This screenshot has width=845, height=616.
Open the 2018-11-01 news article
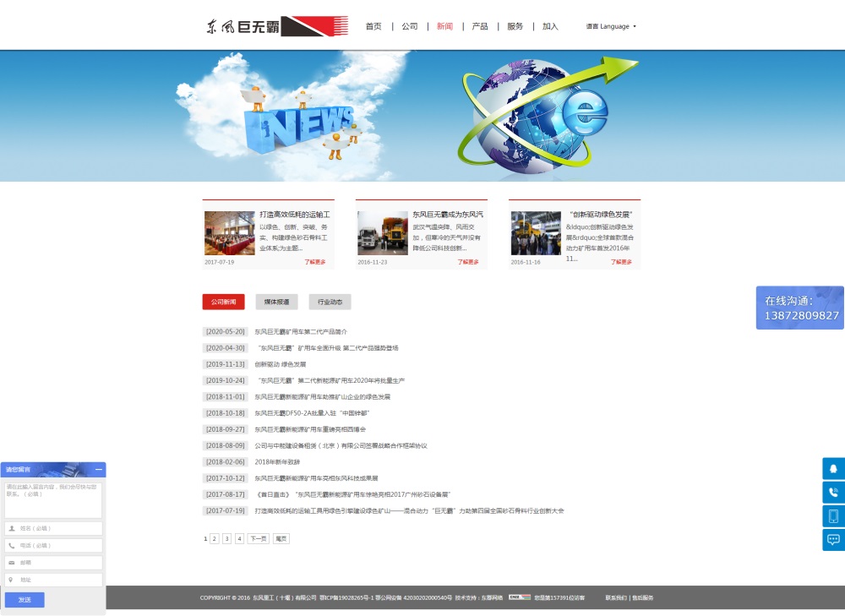tap(322, 397)
